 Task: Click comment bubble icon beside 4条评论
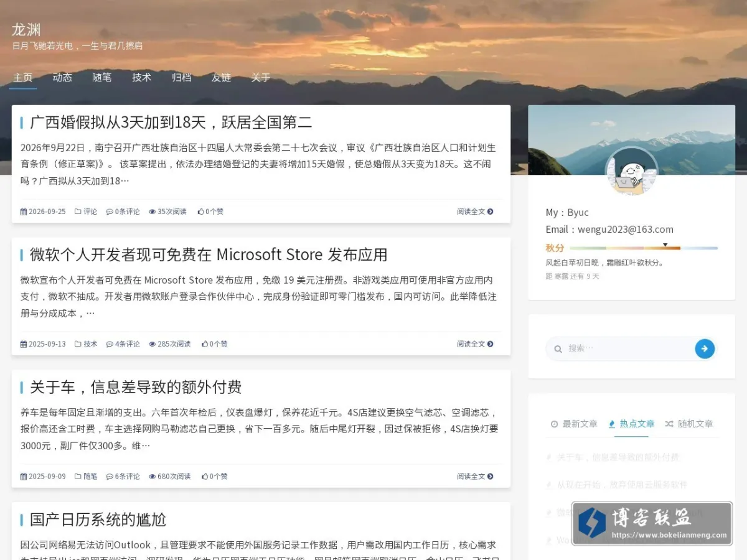click(110, 344)
